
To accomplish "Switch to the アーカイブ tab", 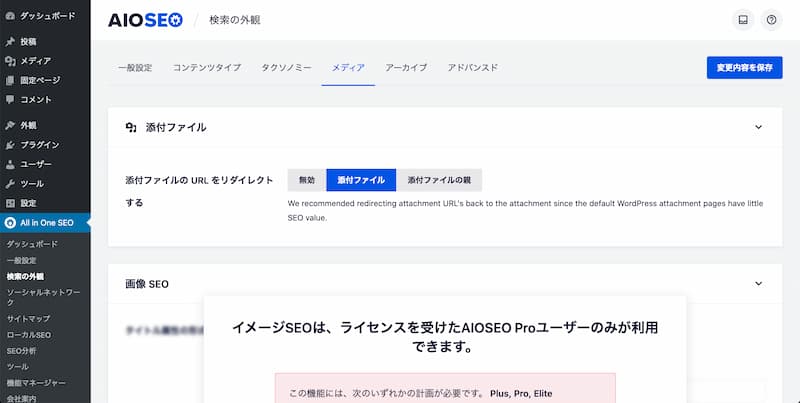I will click(x=406, y=67).
